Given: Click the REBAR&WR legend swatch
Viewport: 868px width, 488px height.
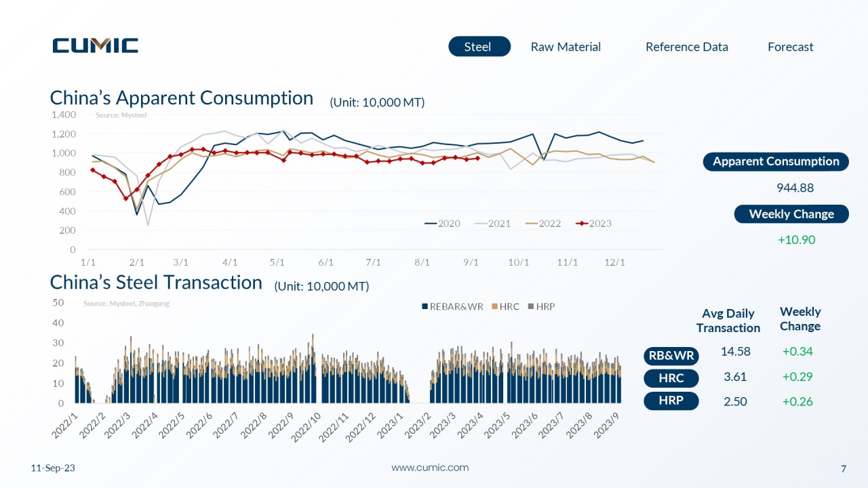Looking at the screenshot, I should tap(425, 307).
